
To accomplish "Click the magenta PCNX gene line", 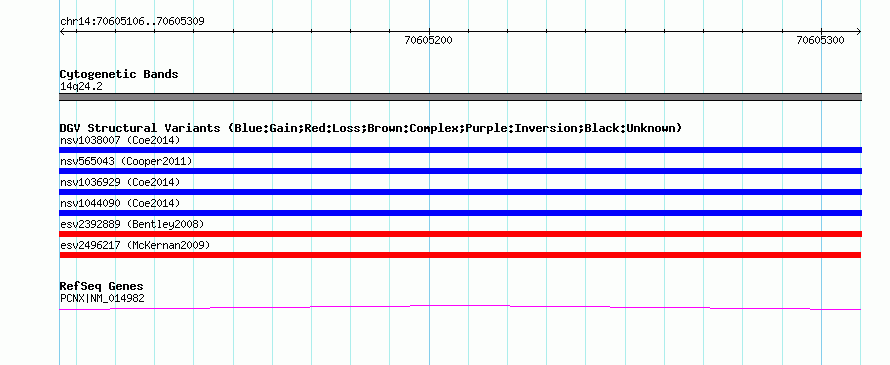I will pyautogui.click(x=460, y=307).
